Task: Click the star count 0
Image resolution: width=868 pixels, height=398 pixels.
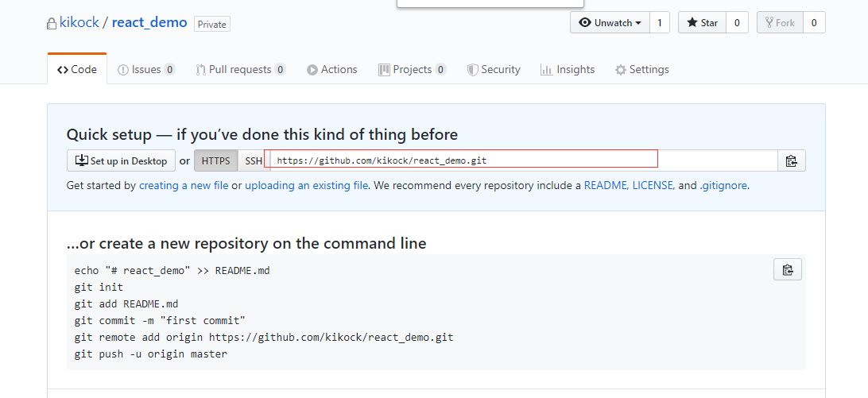Action: (737, 23)
